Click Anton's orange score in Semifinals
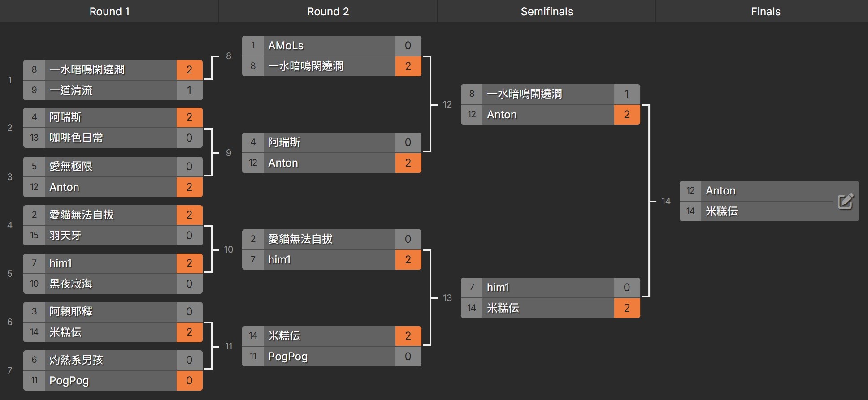 click(x=627, y=115)
